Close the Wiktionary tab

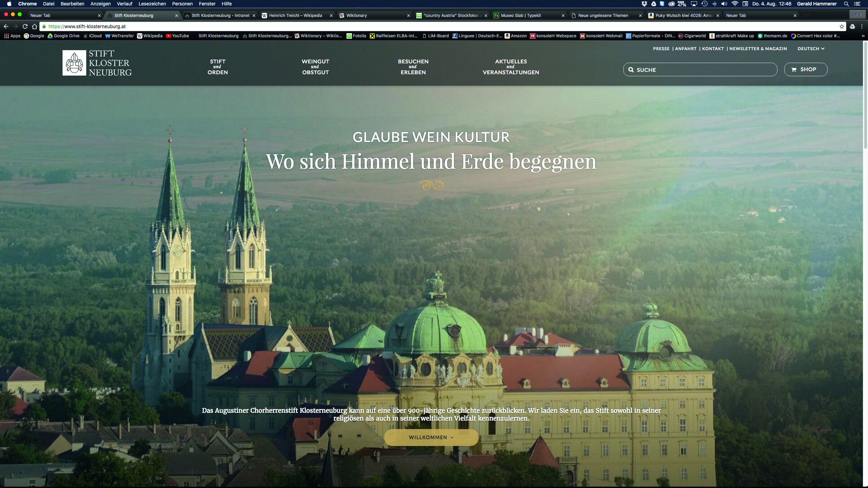(408, 16)
